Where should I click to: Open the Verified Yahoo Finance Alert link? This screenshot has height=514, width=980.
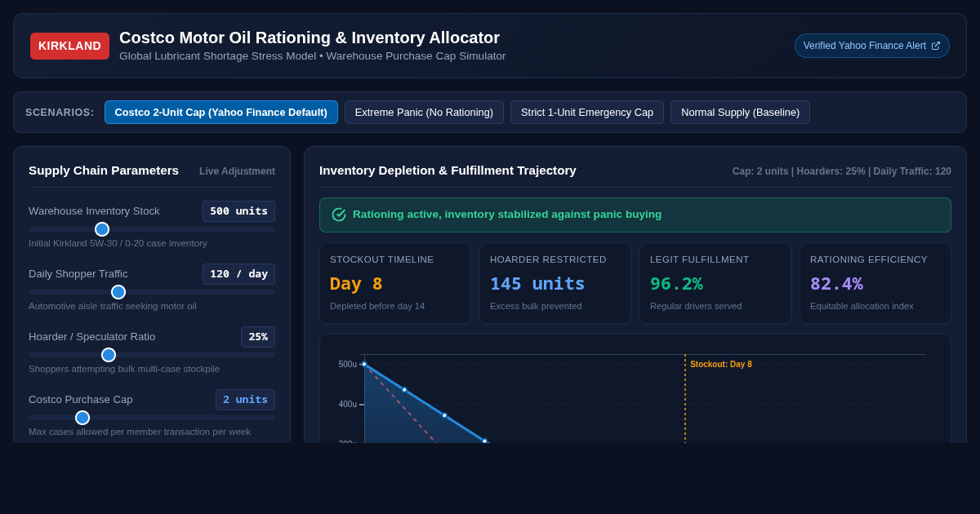pos(871,46)
